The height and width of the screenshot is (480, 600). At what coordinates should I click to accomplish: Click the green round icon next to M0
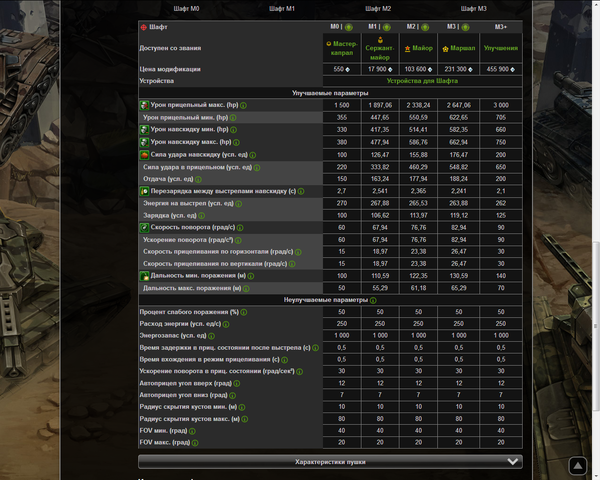tap(349, 27)
